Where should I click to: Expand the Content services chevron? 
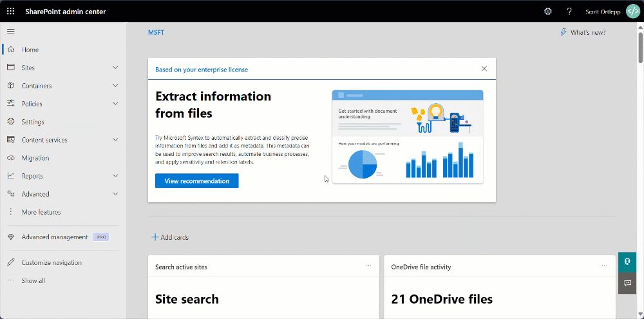point(115,140)
